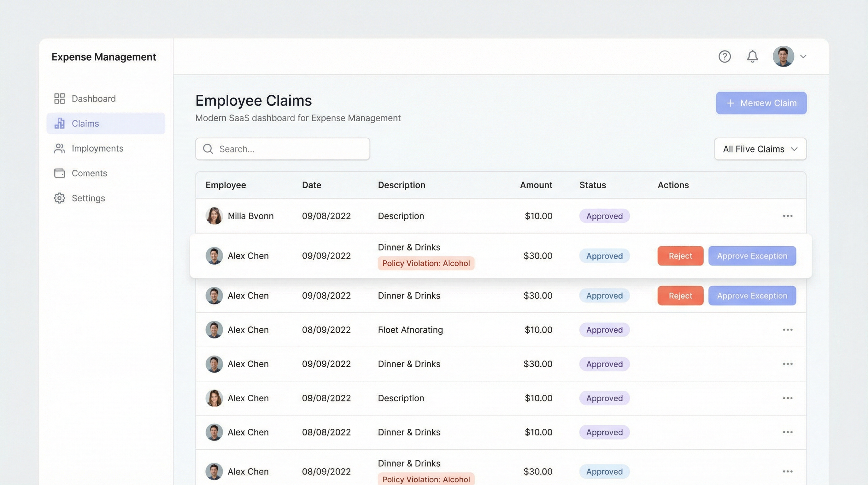Open the Dashboard section icon

tap(59, 98)
